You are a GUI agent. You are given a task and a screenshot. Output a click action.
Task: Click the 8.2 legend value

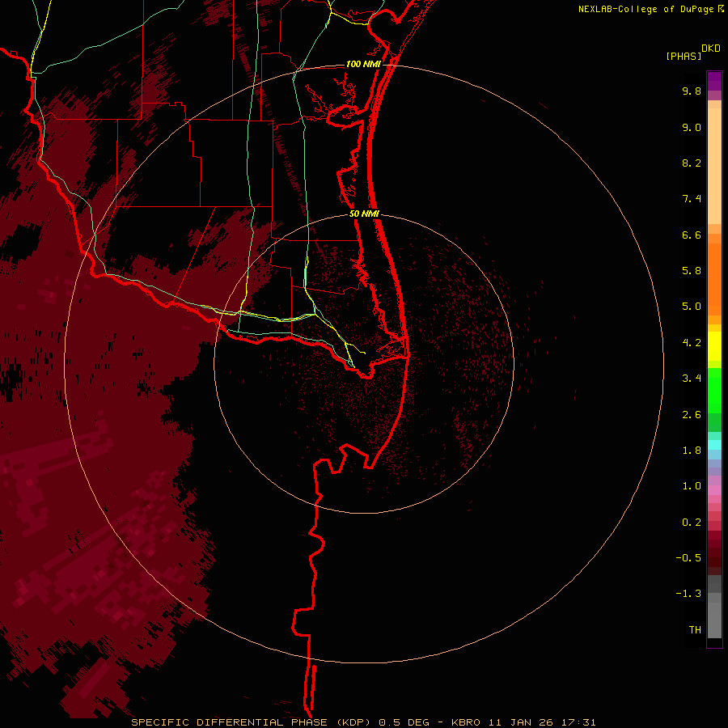pyautogui.click(x=692, y=163)
